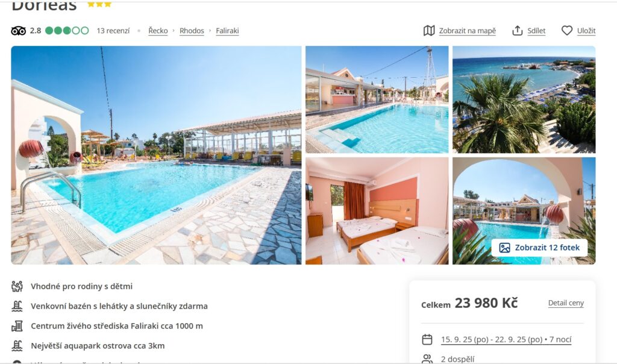617x364 pixels.
Task: Click the map icon beside Zobrazit na mapě
Action: click(x=429, y=31)
